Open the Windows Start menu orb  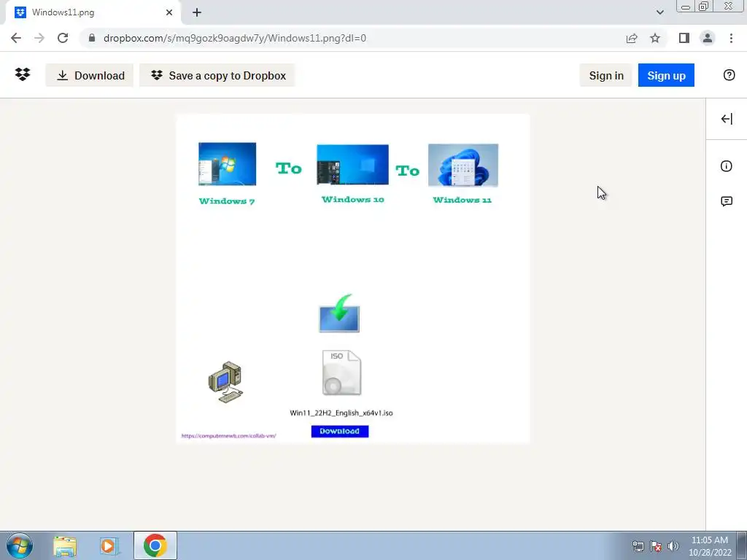point(20,545)
